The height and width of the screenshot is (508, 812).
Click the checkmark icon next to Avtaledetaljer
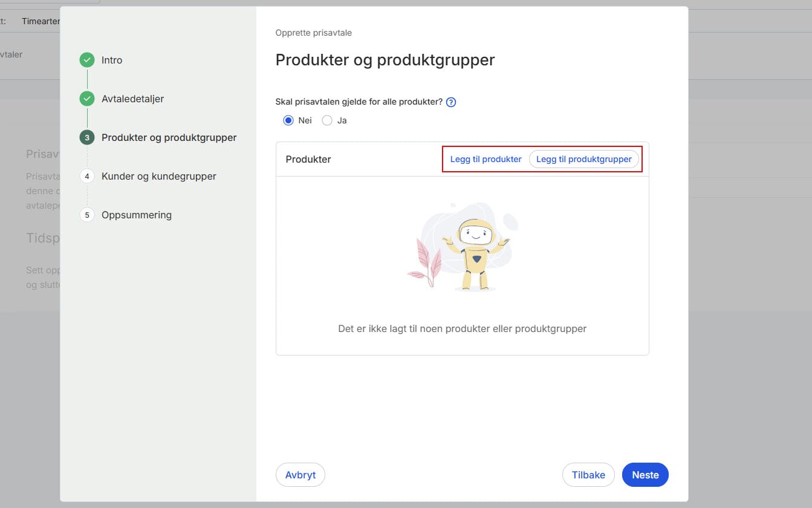tap(87, 99)
